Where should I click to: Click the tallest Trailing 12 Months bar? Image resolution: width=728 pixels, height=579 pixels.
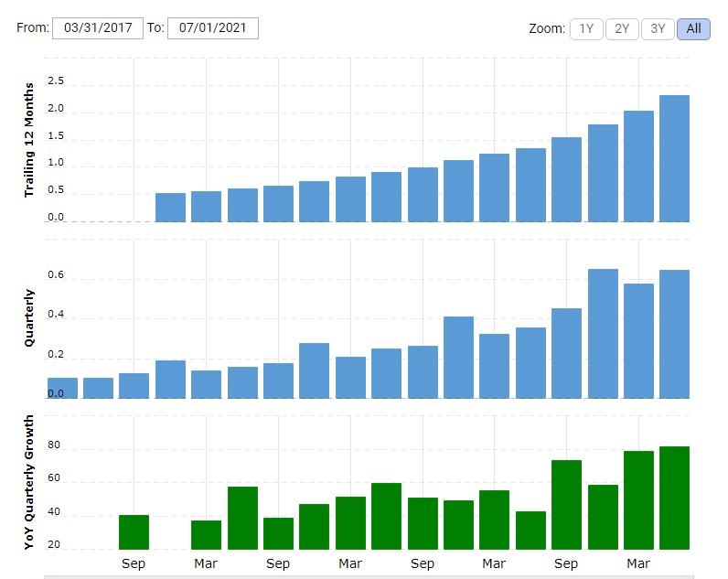coord(674,159)
